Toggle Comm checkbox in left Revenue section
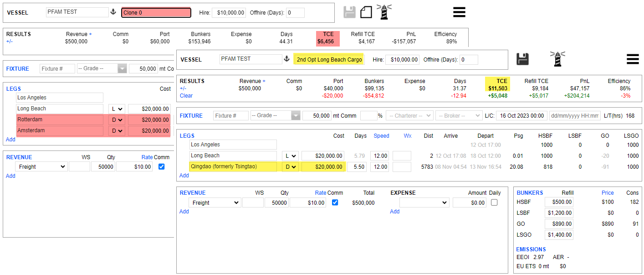Screen dimensions: 644x275 (161, 167)
